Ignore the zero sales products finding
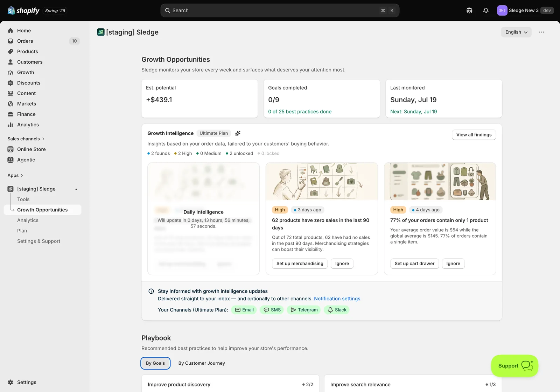The height and width of the screenshot is (392, 560). coord(342,264)
